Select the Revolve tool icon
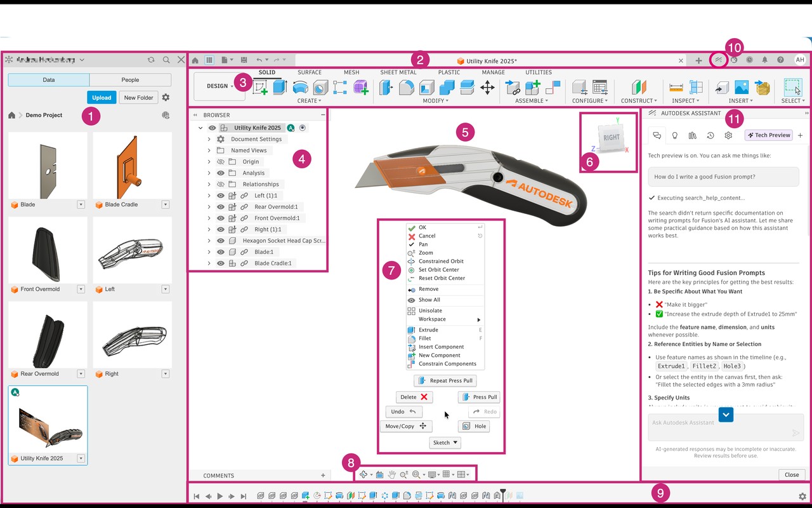The width and height of the screenshot is (812, 508). (300, 88)
